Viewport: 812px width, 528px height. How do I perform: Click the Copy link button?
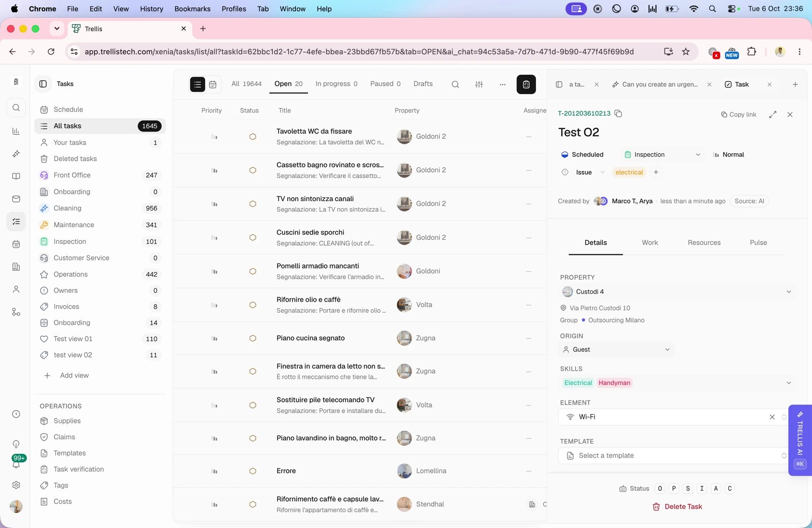tap(739, 115)
